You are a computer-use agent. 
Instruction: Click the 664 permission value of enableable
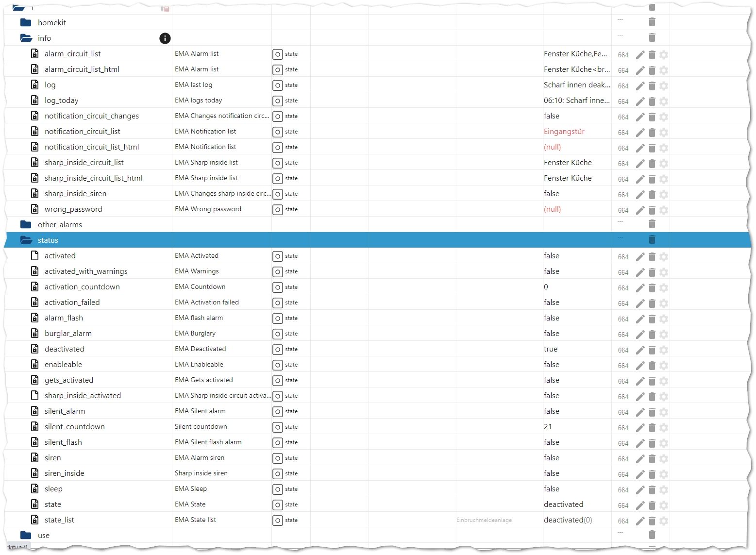pos(623,366)
